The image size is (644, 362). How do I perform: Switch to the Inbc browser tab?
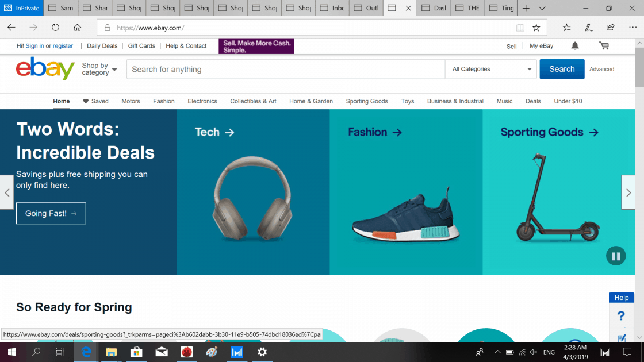coord(332,8)
